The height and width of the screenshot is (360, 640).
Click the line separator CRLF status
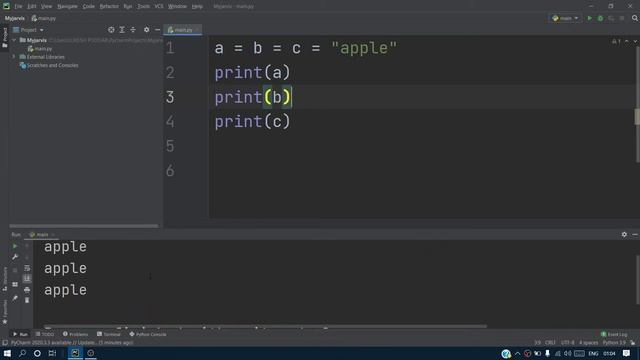pyautogui.click(x=550, y=343)
